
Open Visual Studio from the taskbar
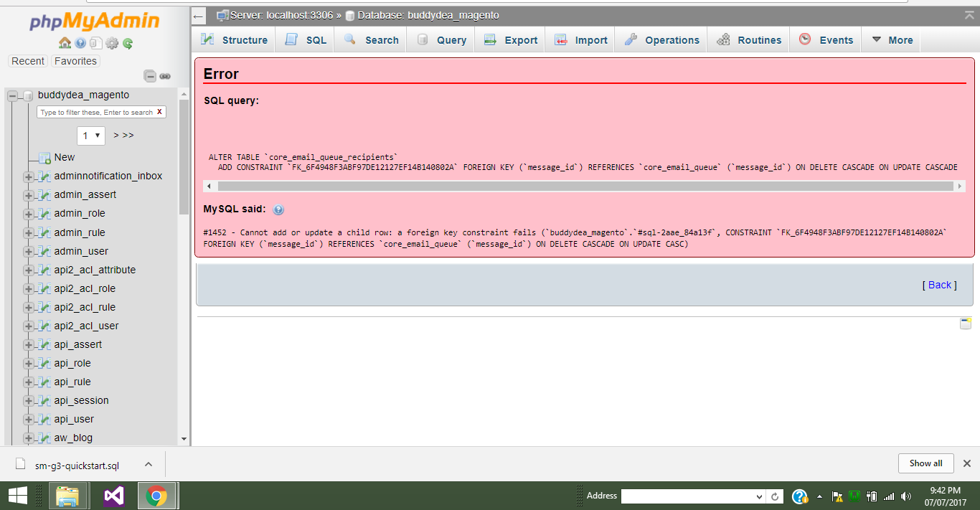[113, 496]
